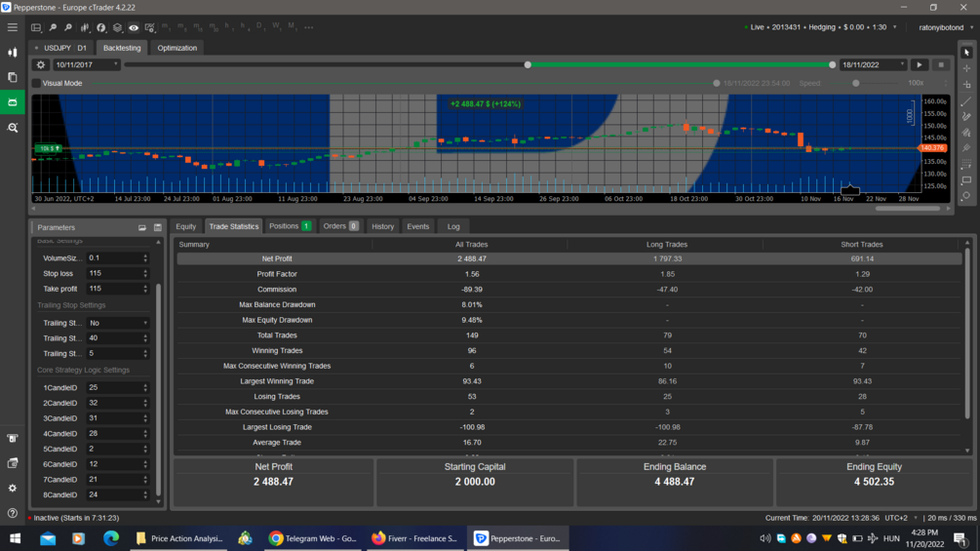The image size is (980, 551).
Task: Open the ratonyibotond user dropdown
Action: tap(946, 27)
